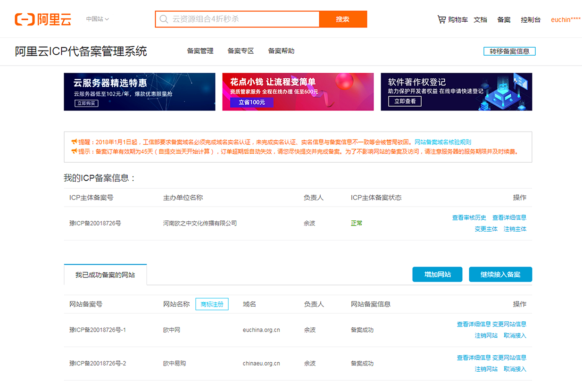Viewport: 582px width, 392px height.
Task: Click record number 豫ICP备20018726号-2
Action: pos(98,363)
